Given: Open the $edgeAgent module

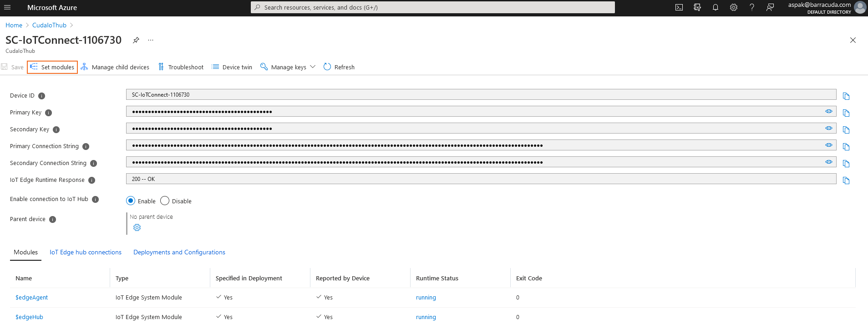Looking at the screenshot, I should coord(31,297).
